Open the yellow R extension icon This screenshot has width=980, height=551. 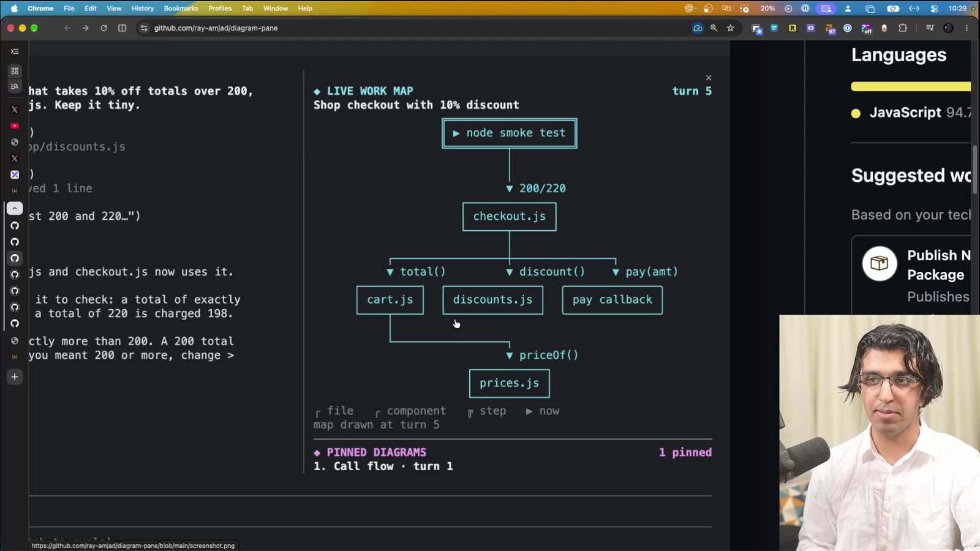tap(793, 28)
